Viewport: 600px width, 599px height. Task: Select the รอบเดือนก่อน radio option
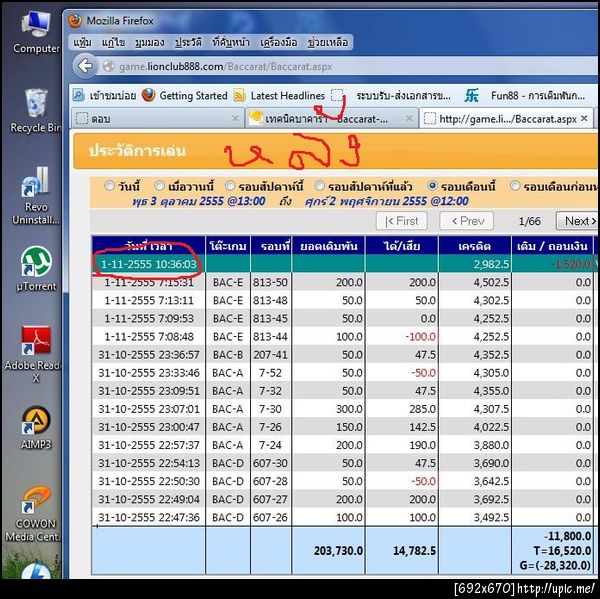tap(515, 186)
